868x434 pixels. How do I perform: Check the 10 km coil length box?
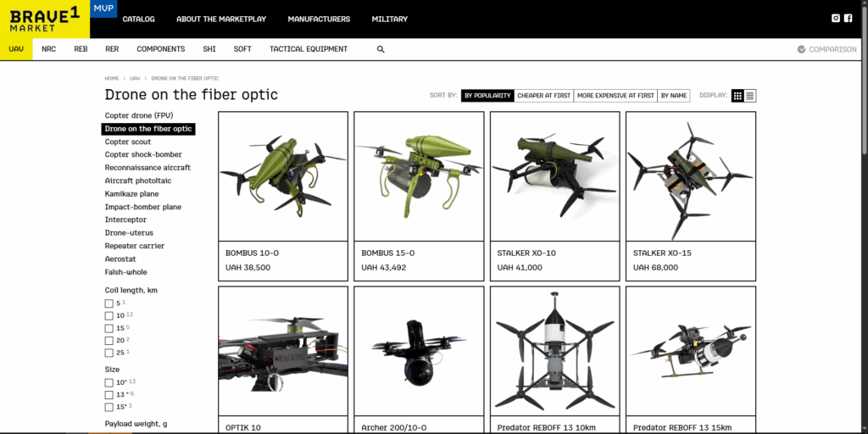pyautogui.click(x=109, y=315)
